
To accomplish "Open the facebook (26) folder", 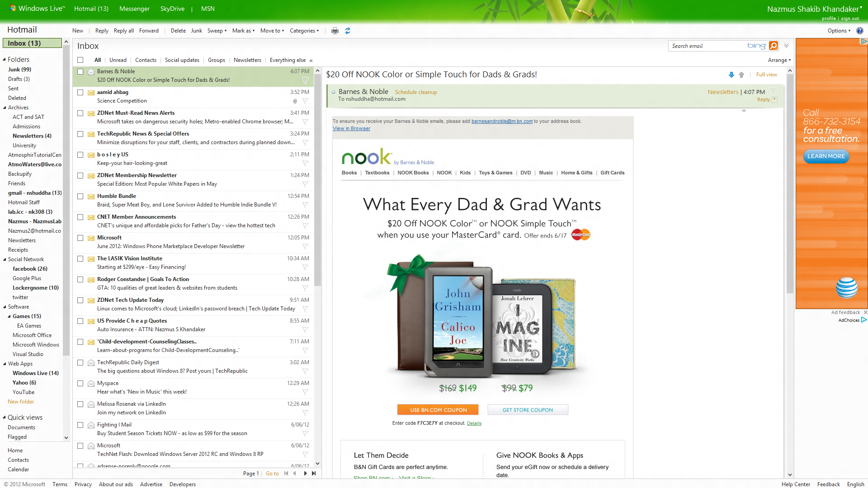I will click(x=30, y=269).
